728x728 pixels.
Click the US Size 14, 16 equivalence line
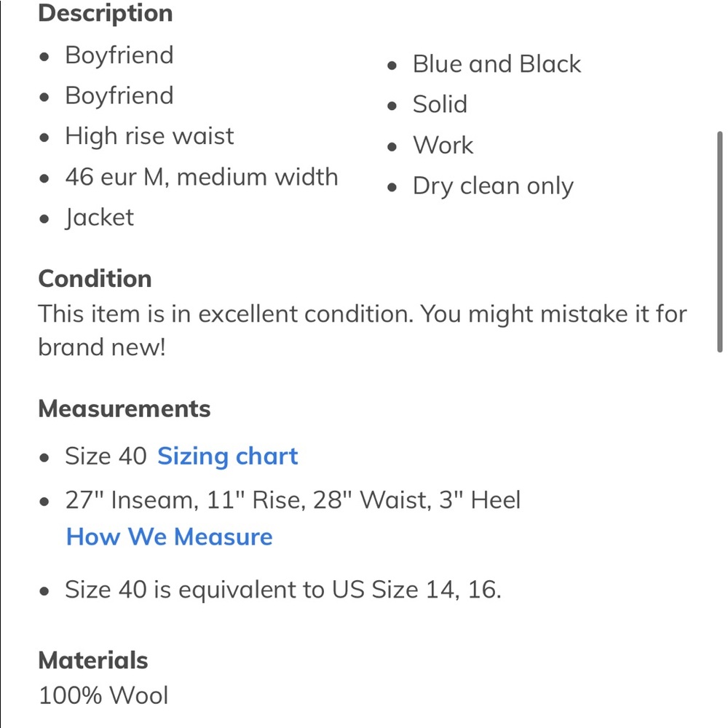283,590
